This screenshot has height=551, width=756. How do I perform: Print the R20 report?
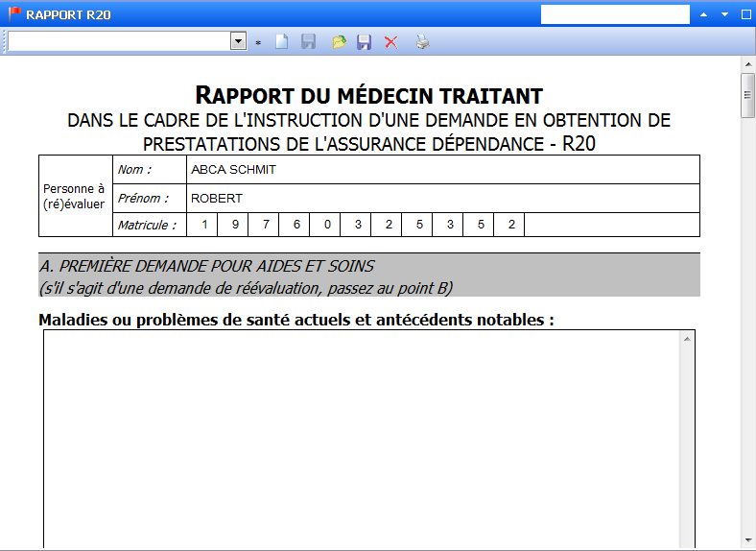click(x=422, y=42)
